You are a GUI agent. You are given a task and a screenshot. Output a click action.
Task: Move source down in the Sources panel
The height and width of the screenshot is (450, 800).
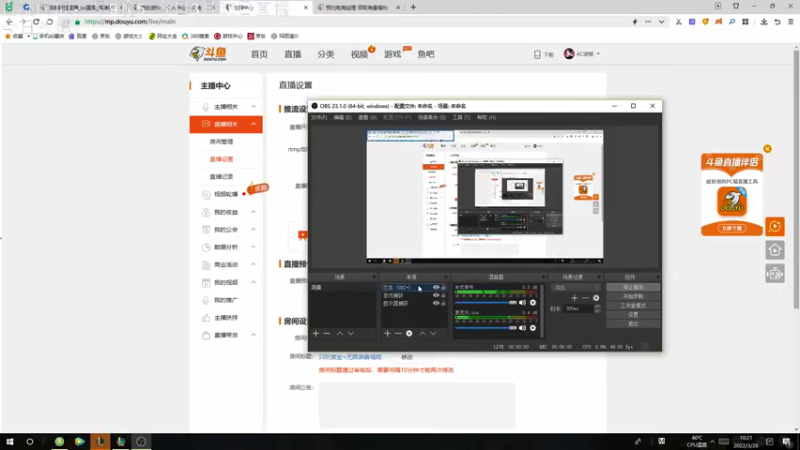coord(433,333)
